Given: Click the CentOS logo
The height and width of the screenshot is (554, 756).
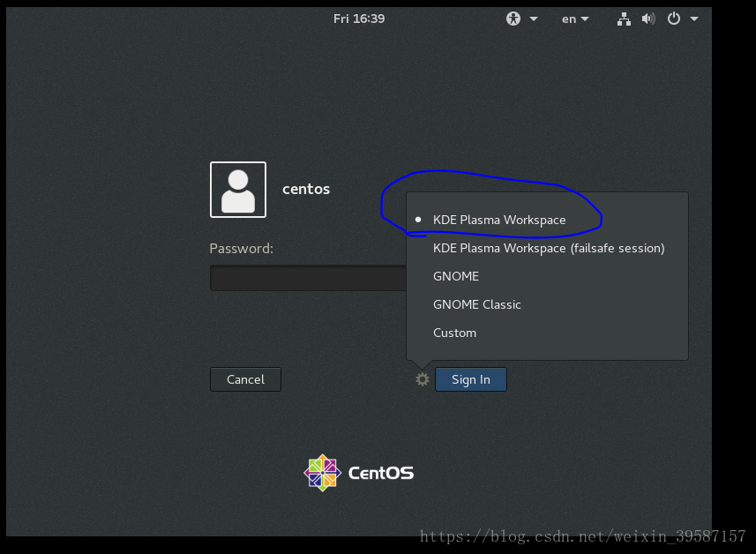Looking at the screenshot, I should tap(359, 473).
